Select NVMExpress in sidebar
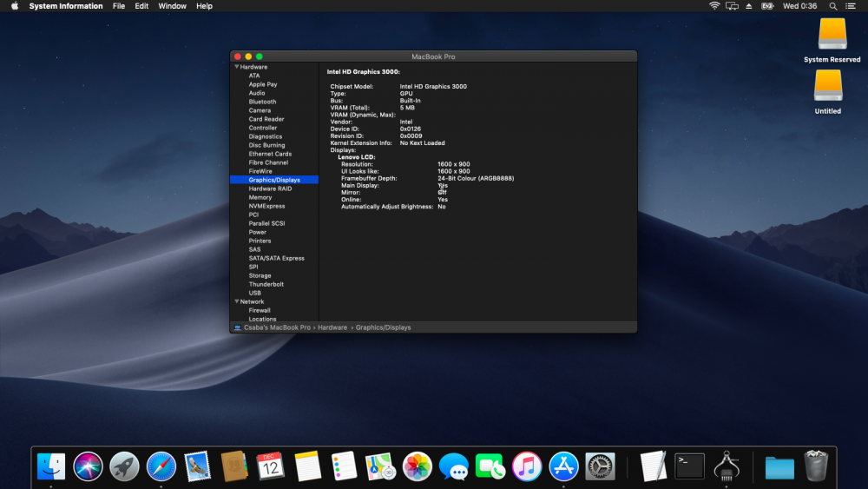Screen dimensions: 868x489 click(x=266, y=206)
